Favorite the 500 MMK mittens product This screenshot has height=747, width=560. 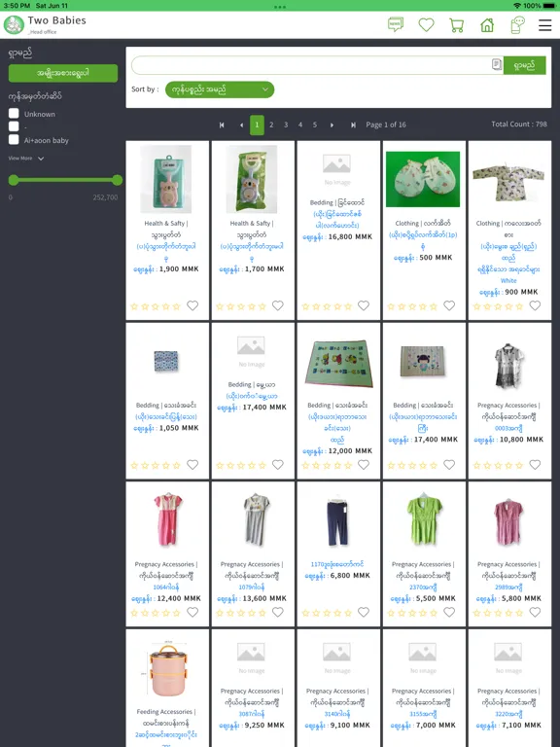click(x=449, y=305)
